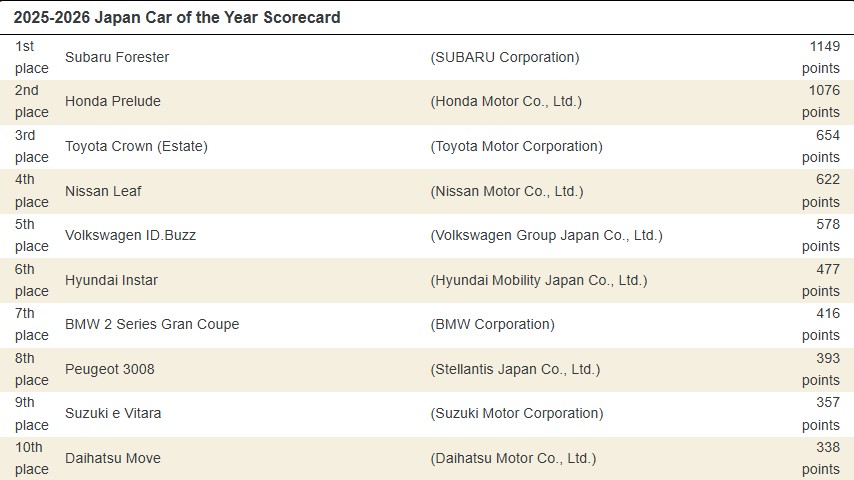Click Volkswagen ID.Buzz car name
Image resolution: width=854 pixels, height=480 pixels.
pyautogui.click(x=130, y=235)
